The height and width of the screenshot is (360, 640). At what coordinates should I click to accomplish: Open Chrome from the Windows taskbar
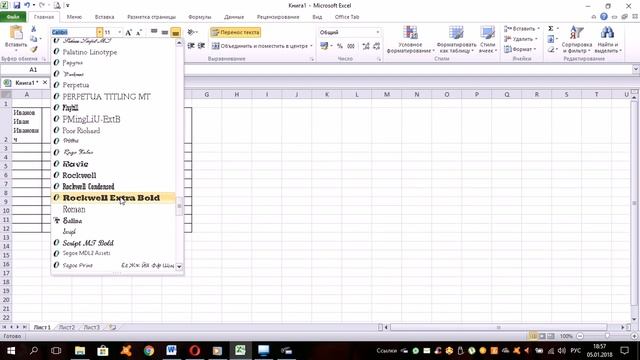click(149, 350)
